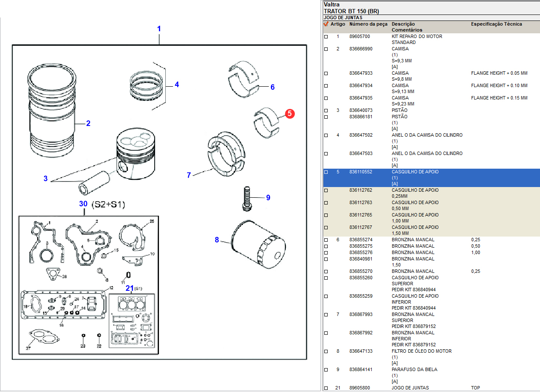
Task: Click the select-all checkmark icon in table header
Action: [x=326, y=24]
